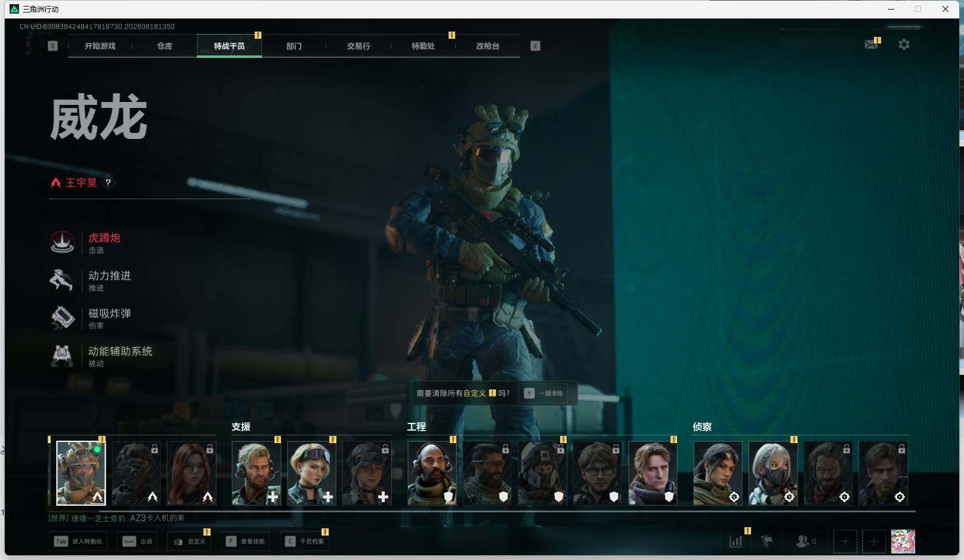This screenshot has height=560, width=964.
Task: Select the last locked recon operator portrait
Action: pos(883,473)
